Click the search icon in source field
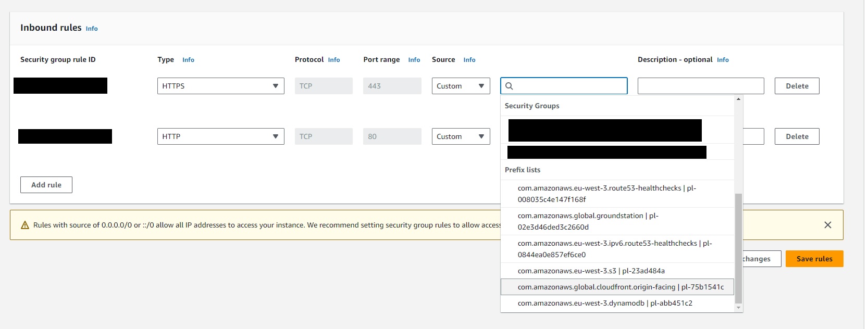This screenshot has width=868, height=329. click(x=510, y=86)
